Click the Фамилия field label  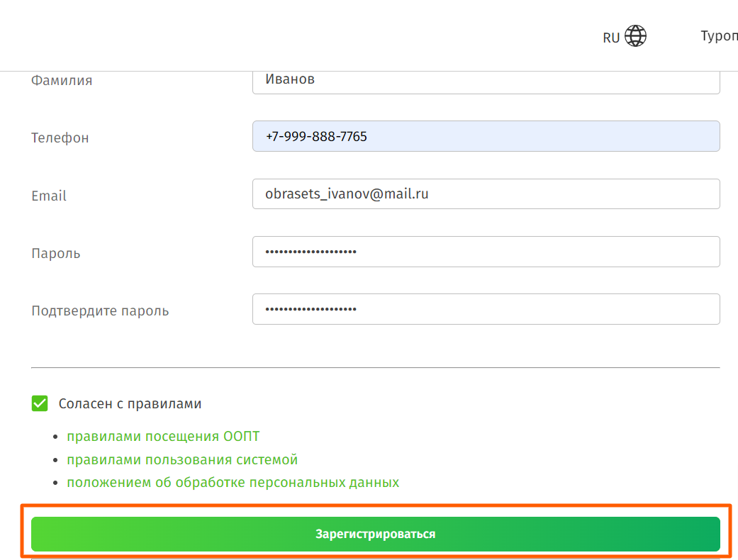coord(62,81)
